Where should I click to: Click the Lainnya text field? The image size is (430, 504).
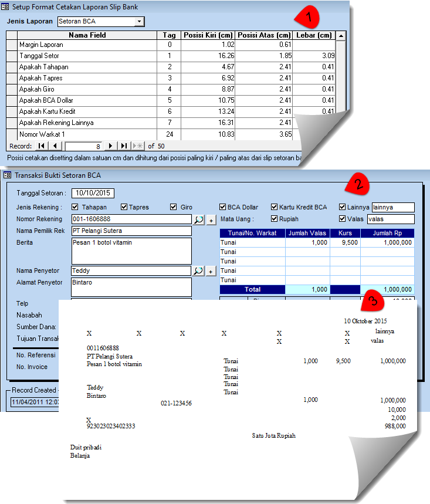pos(394,207)
